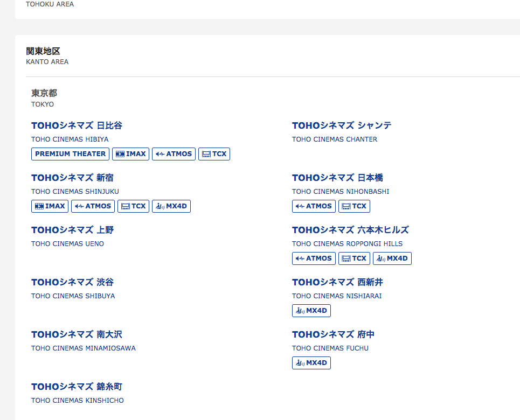Click the PREMIUM THEATER badge under Hibiya
520x420 pixels.
point(70,154)
